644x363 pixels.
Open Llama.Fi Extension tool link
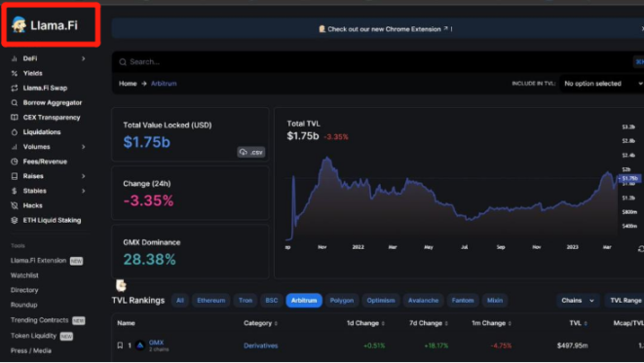[38, 261]
